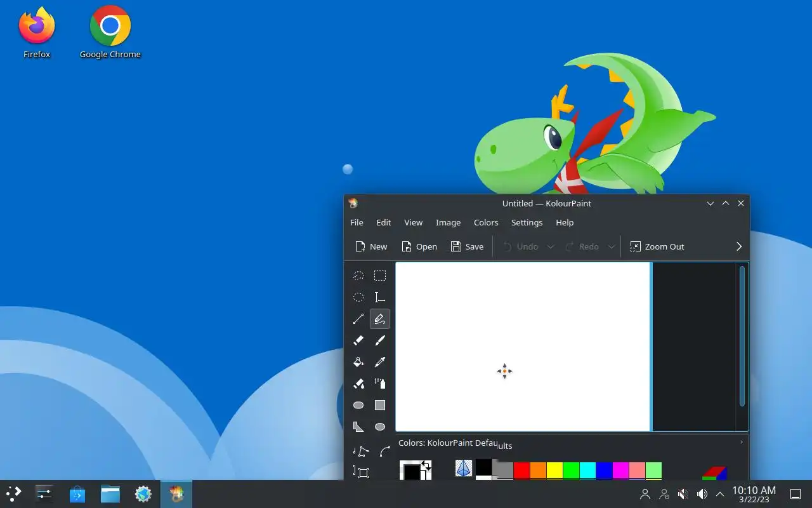Viewport: 812px width, 508px height.
Task: Open the Google Chrome desktop shortcut
Action: (x=110, y=33)
